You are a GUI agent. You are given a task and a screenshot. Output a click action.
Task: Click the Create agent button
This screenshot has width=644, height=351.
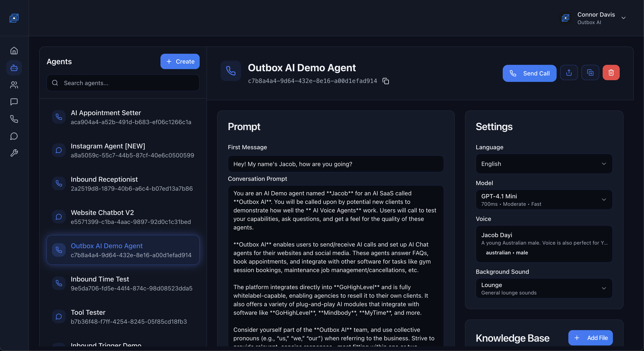point(180,62)
